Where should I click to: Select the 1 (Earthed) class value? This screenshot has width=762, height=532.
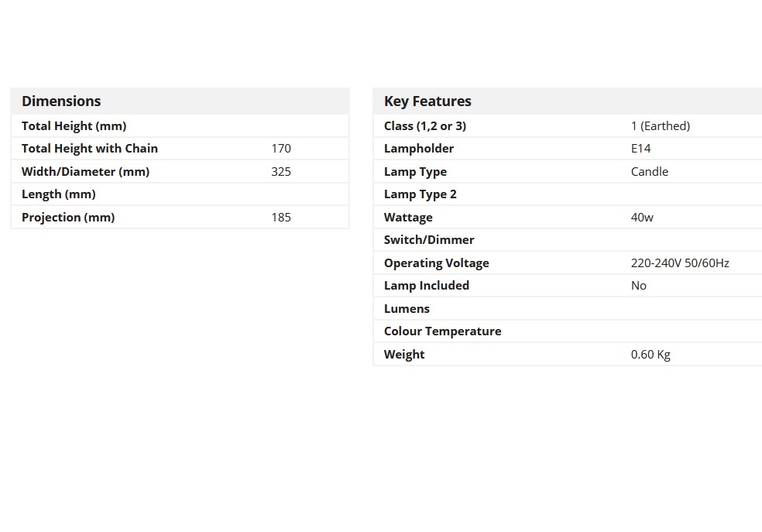point(661,125)
